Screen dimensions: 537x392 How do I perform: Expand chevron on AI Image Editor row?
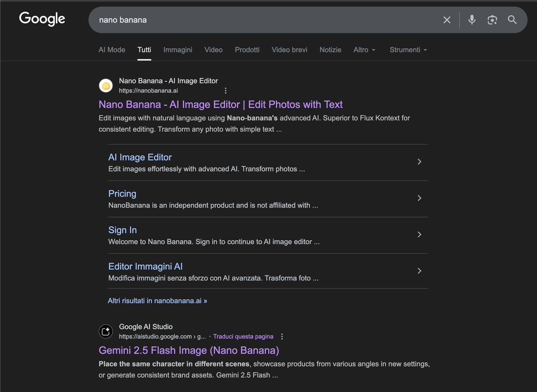click(419, 162)
